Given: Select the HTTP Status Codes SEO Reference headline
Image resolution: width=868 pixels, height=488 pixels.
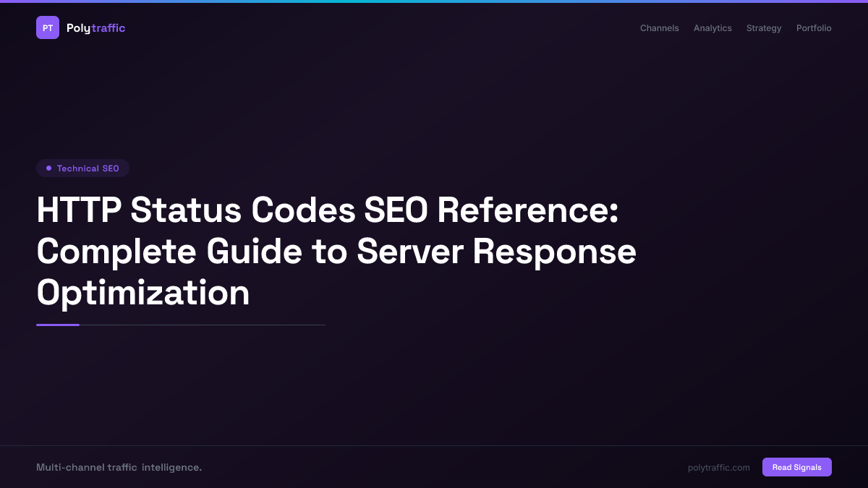Looking at the screenshot, I should (336, 252).
